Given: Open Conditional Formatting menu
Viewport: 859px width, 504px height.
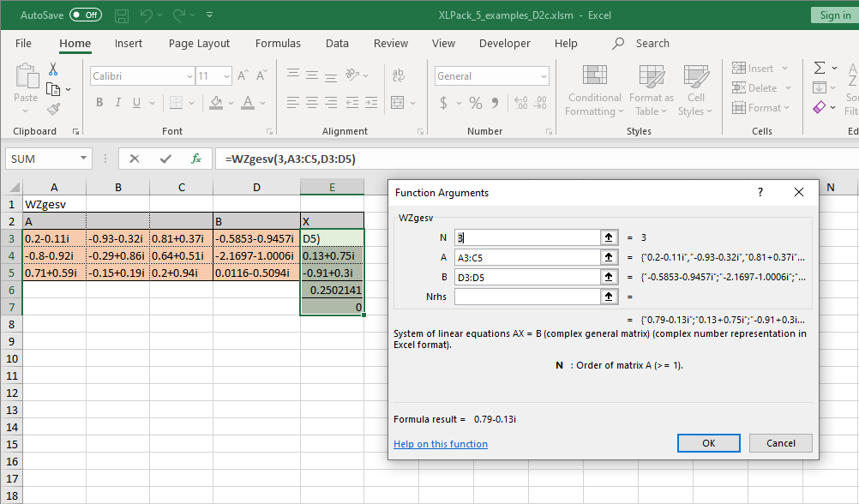Looking at the screenshot, I should [594, 90].
